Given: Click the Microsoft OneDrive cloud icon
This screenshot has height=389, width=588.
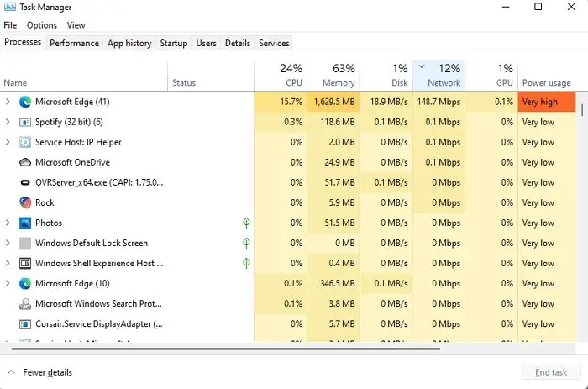Looking at the screenshot, I should tap(25, 162).
